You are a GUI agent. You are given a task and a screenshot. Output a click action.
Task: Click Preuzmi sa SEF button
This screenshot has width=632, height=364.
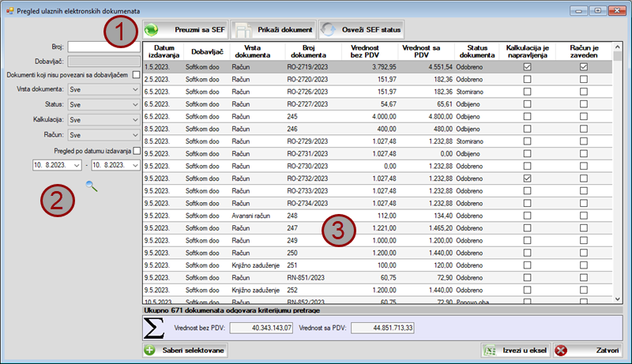click(x=186, y=30)
